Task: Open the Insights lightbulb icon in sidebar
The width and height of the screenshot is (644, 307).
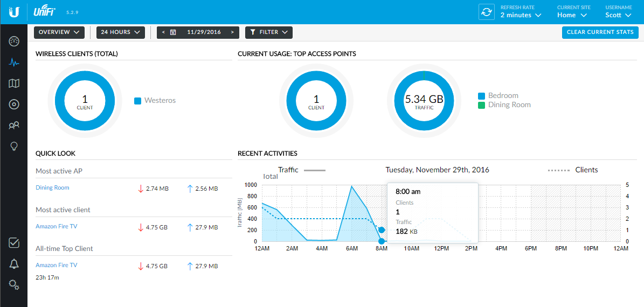Action: click(x=14, y=146)
